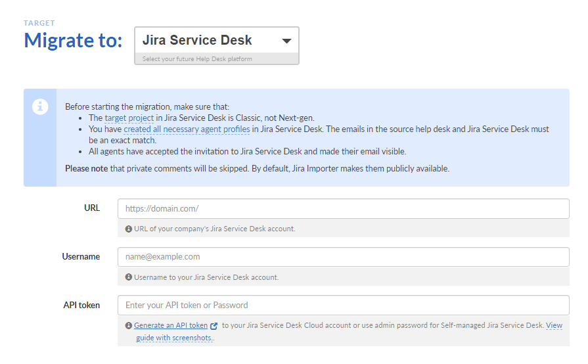The width and height of the screenshot is (588, 364).
Task: Click the URL field label
Action: (x=92, y=208)
